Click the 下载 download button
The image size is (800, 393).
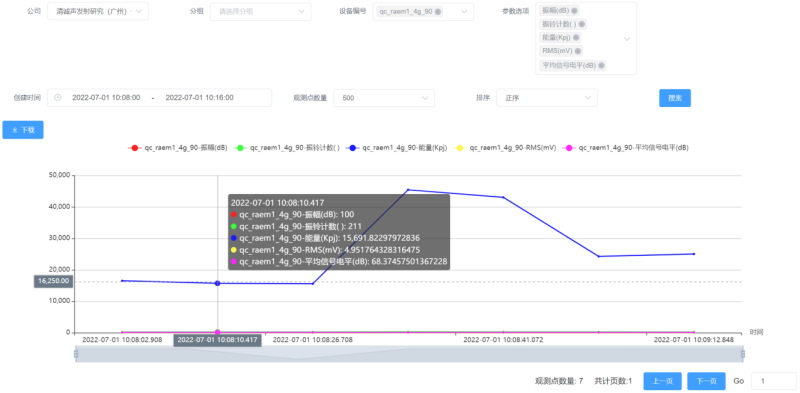(23, 130)
